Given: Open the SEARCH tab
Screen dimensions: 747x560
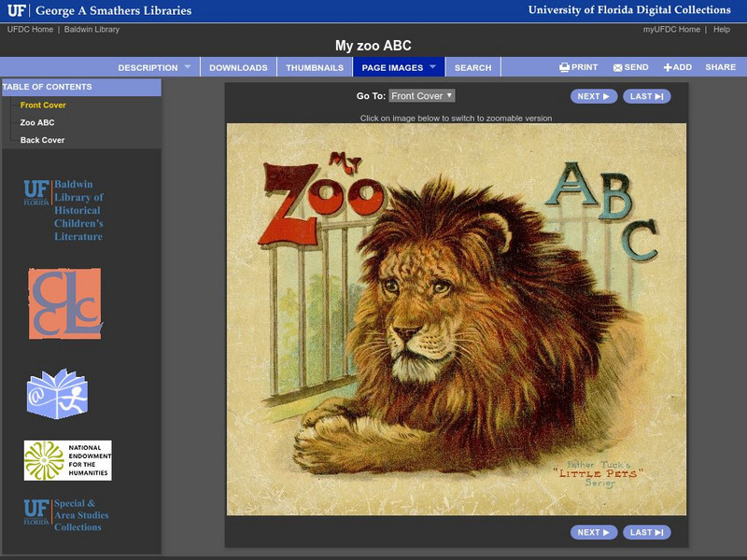Looking at the screenshot, I should coord(472,67).
